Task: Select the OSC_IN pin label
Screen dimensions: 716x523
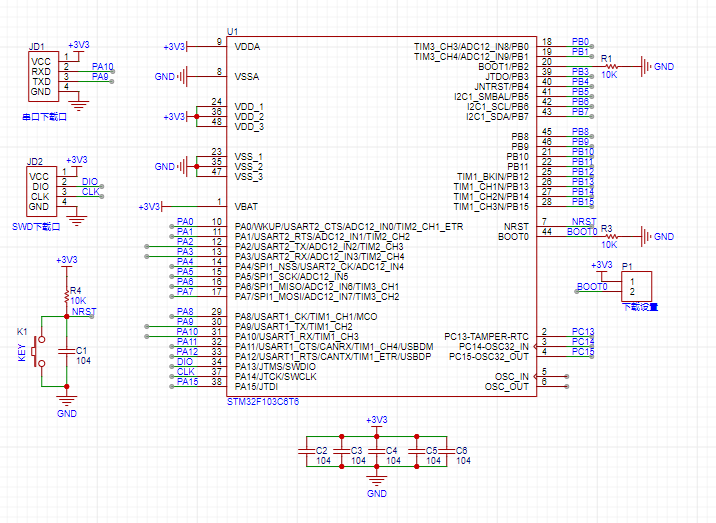Action: pyautogui.click(x=510, y=376)
